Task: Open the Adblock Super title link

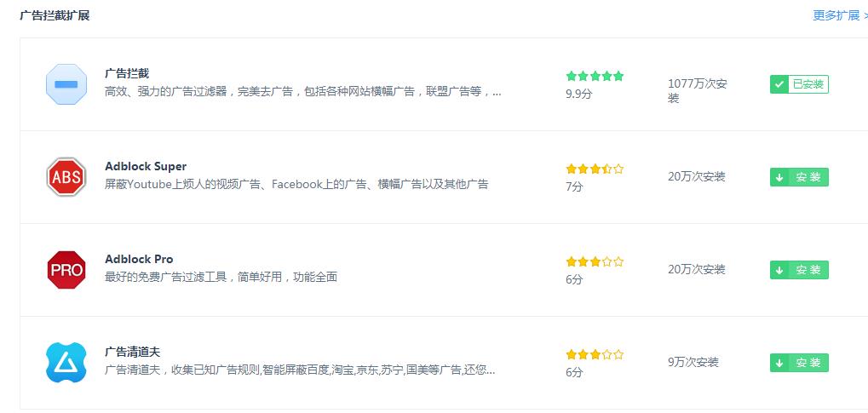Action: point(146,166)
